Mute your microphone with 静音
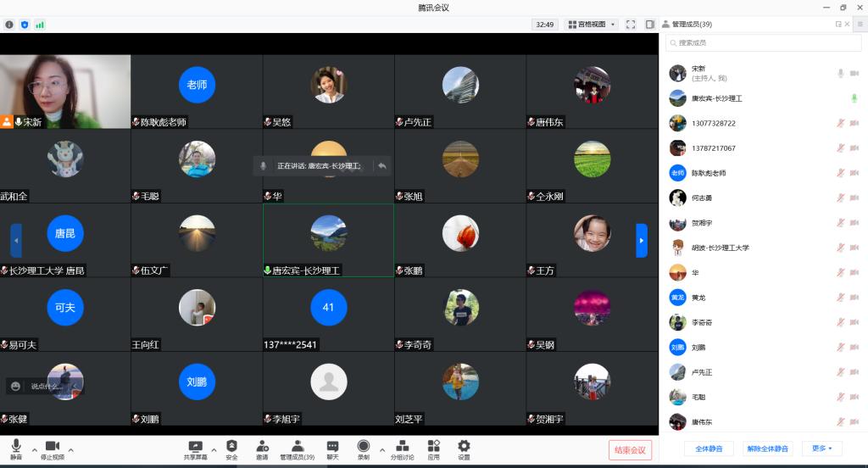 coord(16,449)
